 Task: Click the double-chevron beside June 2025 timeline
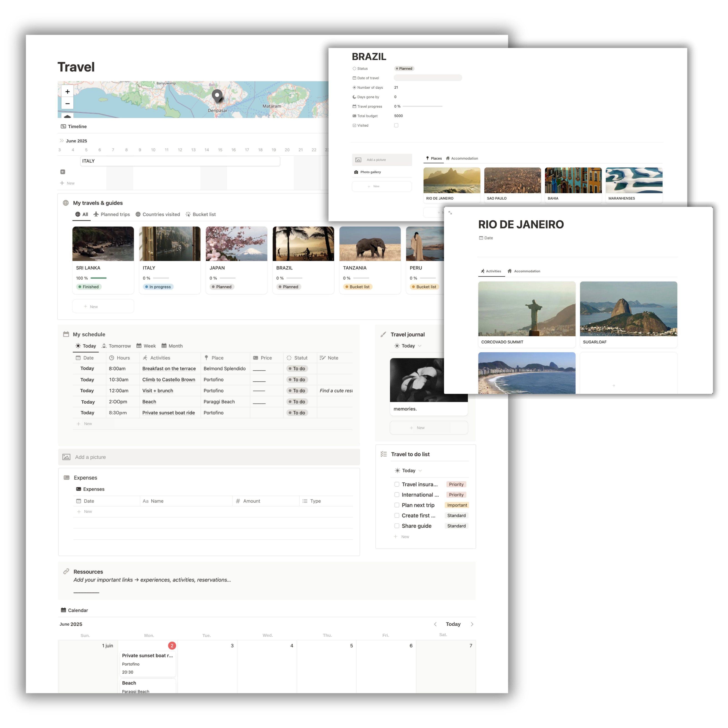pos(62,141)
